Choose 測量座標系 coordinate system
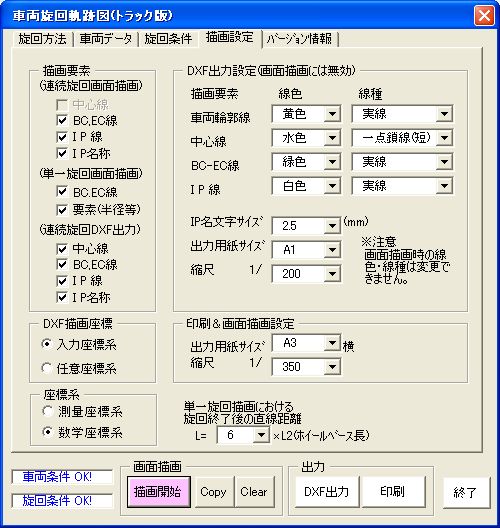The width and height of the screenshot is (500, 528). pyautogui.click(x=47, y=411)
